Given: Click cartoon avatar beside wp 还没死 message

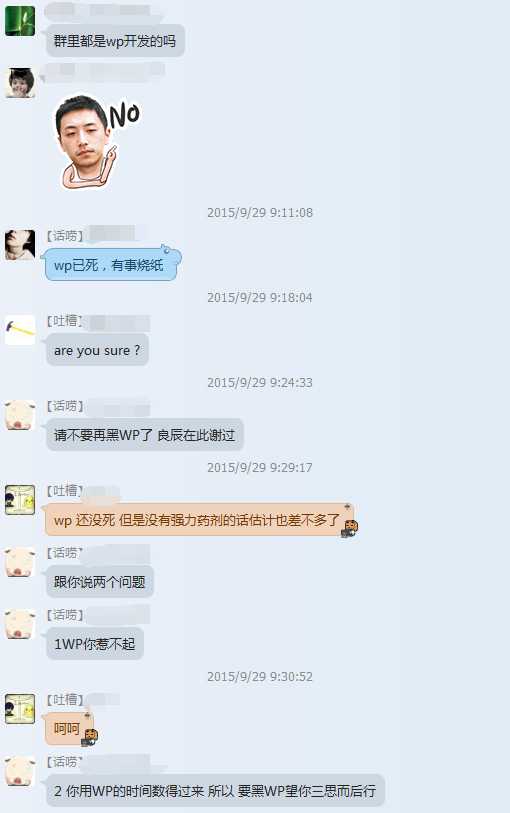Looking at the screenshot, I should (20, 500).
